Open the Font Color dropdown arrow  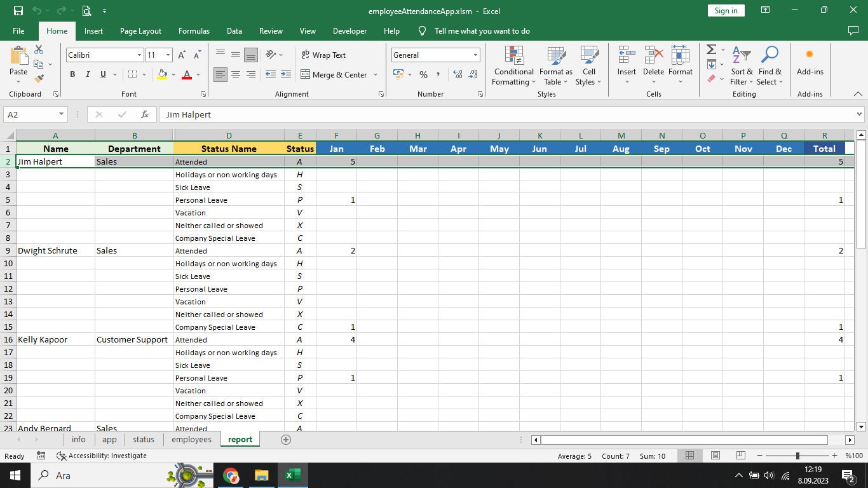[x=196, y=75]
